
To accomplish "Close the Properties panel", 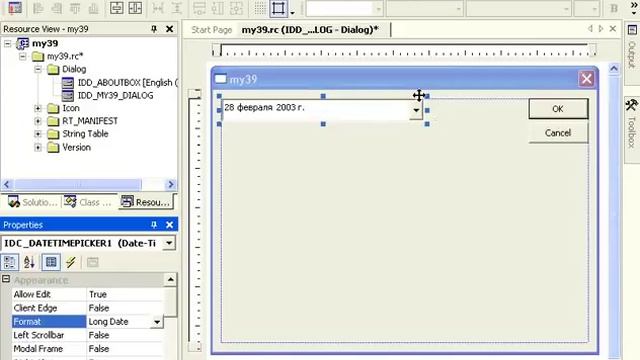I will pyautogui.click(x=169, y=225).
